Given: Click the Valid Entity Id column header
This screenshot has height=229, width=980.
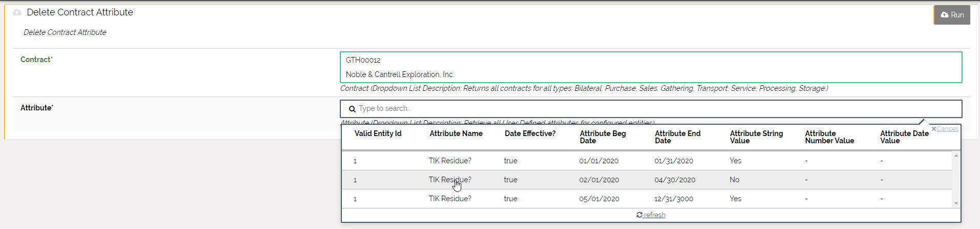Looking at the screenshot, I should point(378,133).
